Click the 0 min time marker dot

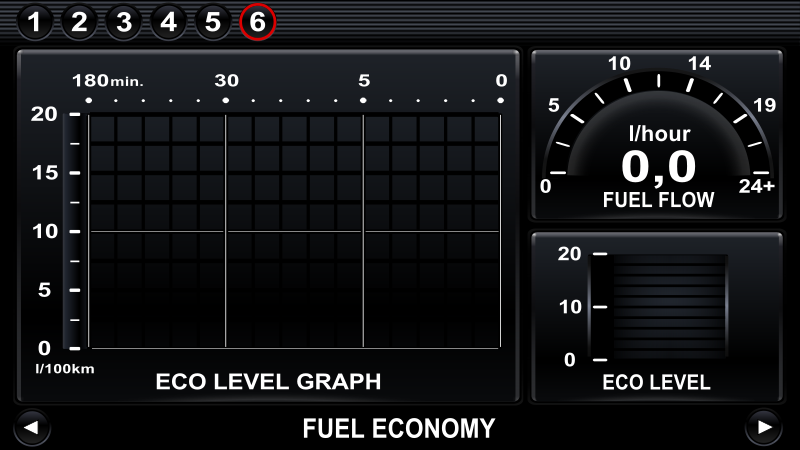[501, 101]
